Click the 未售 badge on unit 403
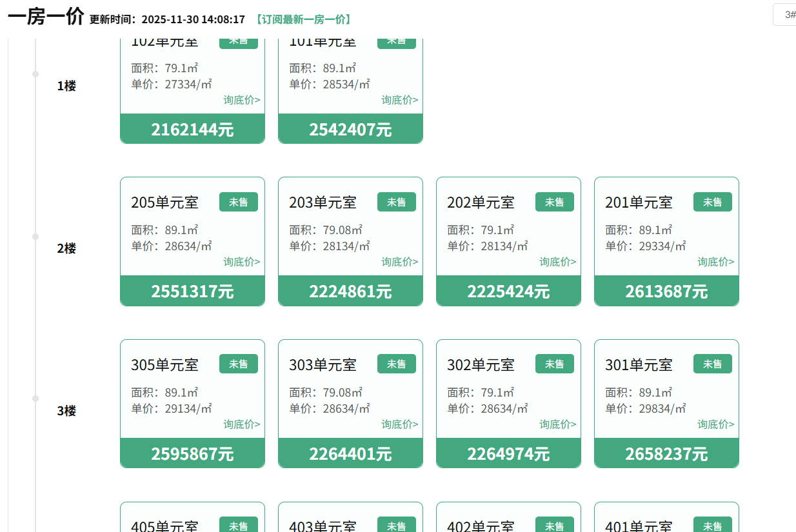Viewport: 796px width, 532px height. (397, 525)
